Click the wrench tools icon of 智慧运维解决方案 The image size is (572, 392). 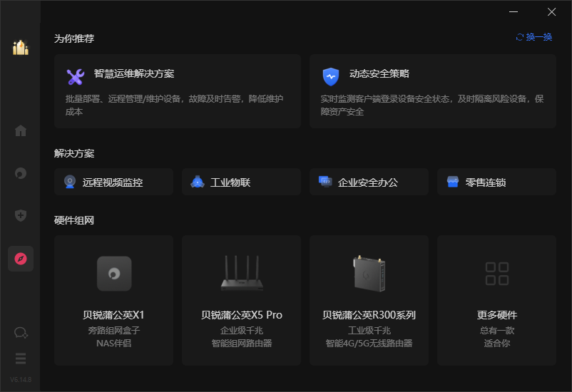(76, 76)
